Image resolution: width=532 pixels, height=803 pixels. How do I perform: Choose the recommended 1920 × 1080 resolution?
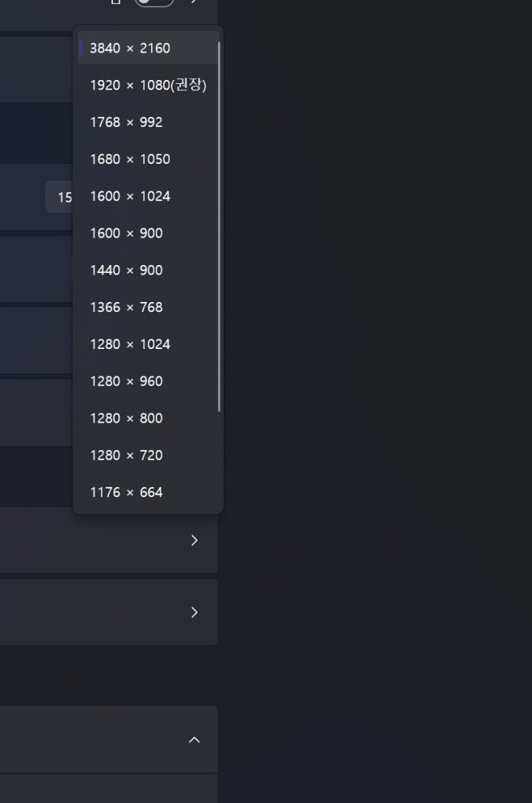point(147,85)
